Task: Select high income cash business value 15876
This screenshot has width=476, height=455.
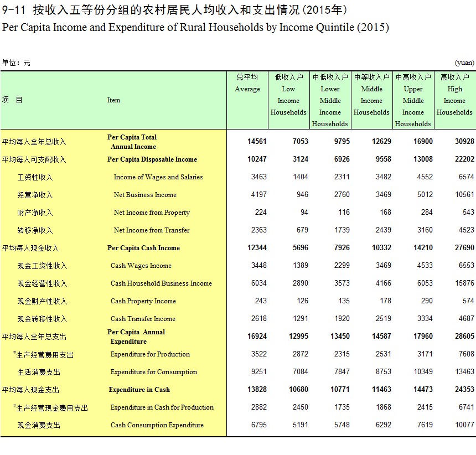Action: [x=464, y=283]
